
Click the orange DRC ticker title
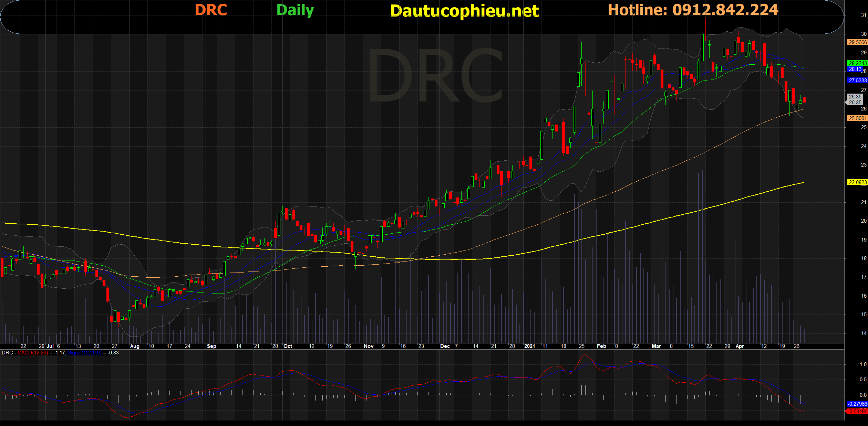point(211,10)
